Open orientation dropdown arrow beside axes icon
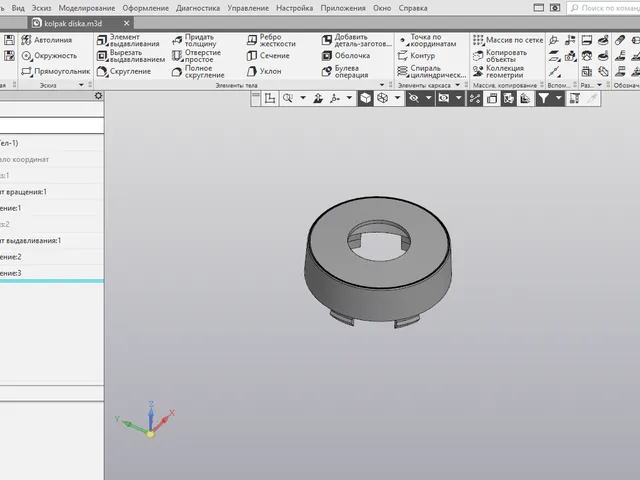This screenshot has height=480, width=640. tap(349, 98)
